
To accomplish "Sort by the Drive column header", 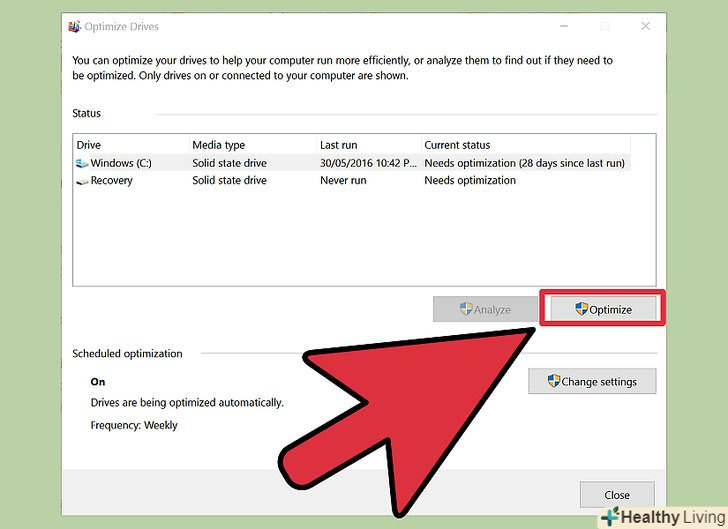I will tap(89, 145).
